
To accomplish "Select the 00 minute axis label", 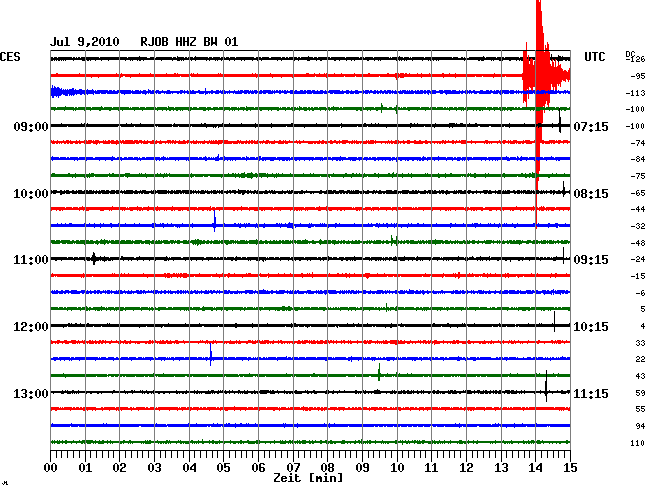I will click(x=51, y=468).
